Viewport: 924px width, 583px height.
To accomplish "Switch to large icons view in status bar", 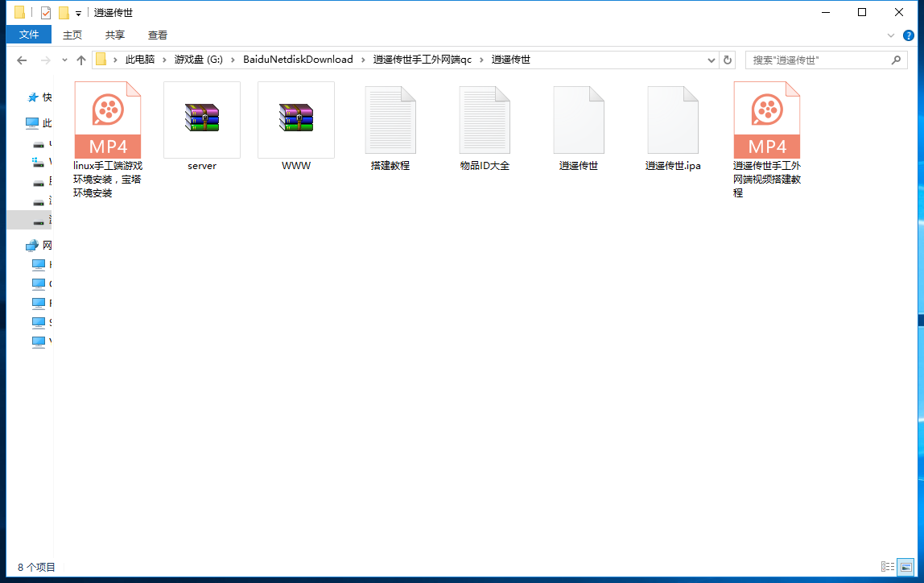I will point(905,567).
